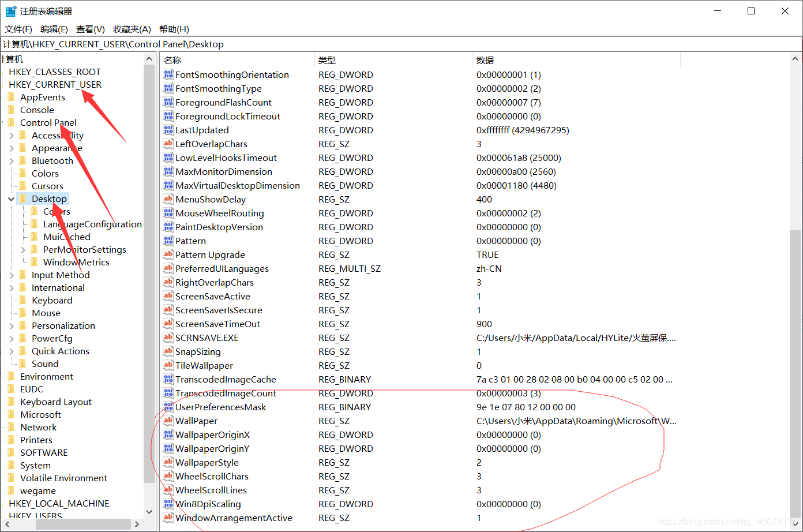Open the 文件(F) menu
This screenshot has width=803, height=532.
tap(18, 29)
